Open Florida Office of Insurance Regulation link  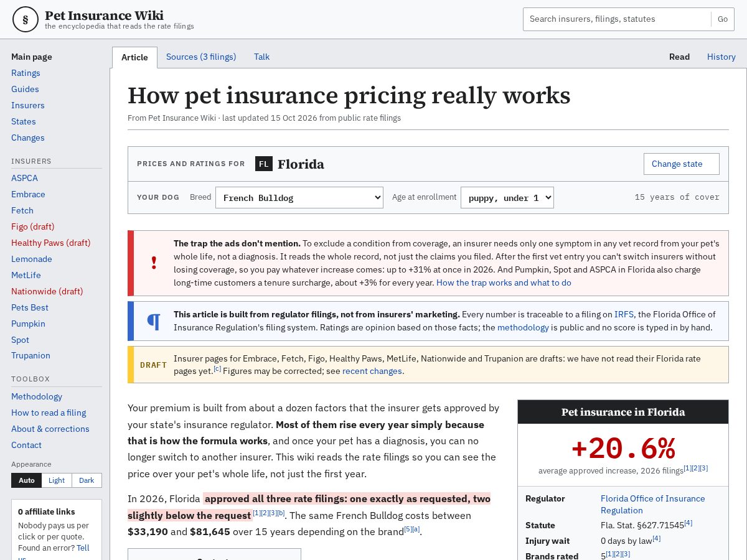tap(653, 504)
